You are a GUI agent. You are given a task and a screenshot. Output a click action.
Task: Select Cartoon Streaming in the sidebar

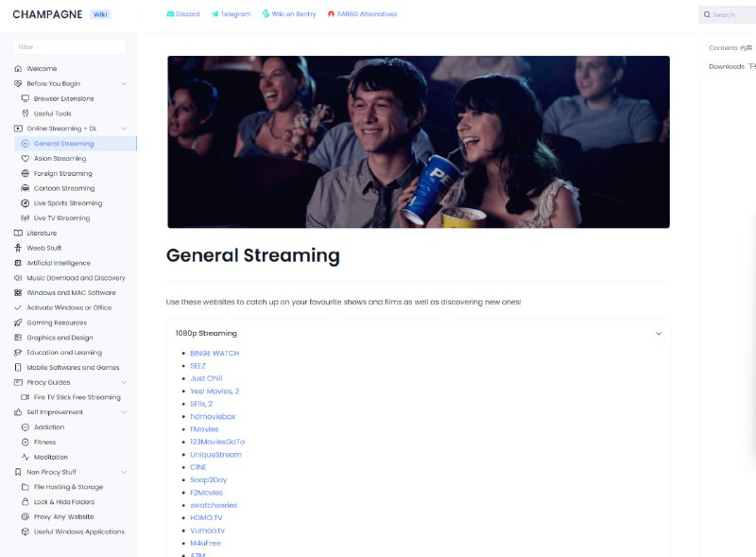tap(64, 188)
